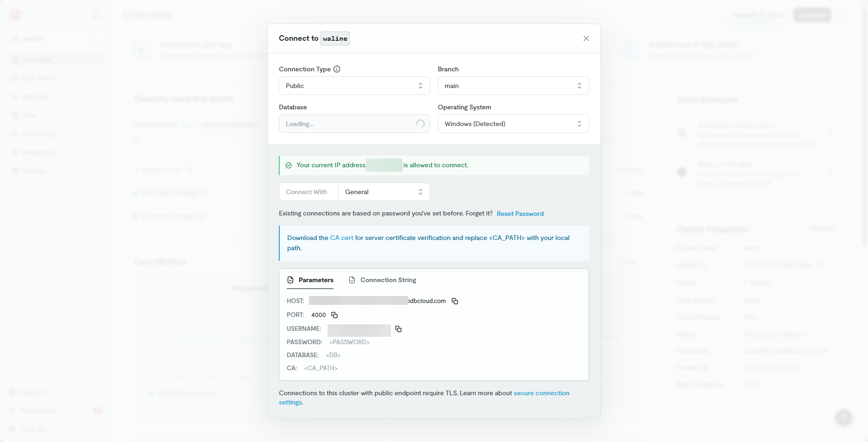Click the loading Database dropdown
Screen dimensions: 868x442
tap(354, 124)
